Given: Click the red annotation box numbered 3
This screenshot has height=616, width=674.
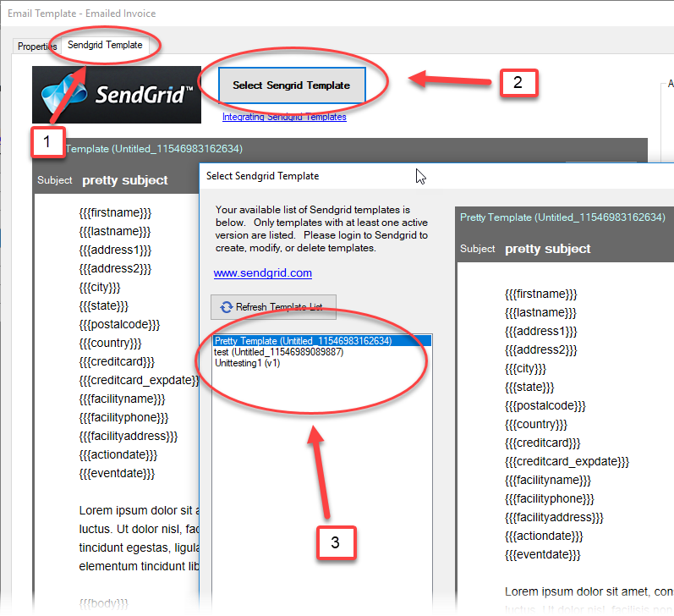Looking at the screenshot, I should click(336, 542).
